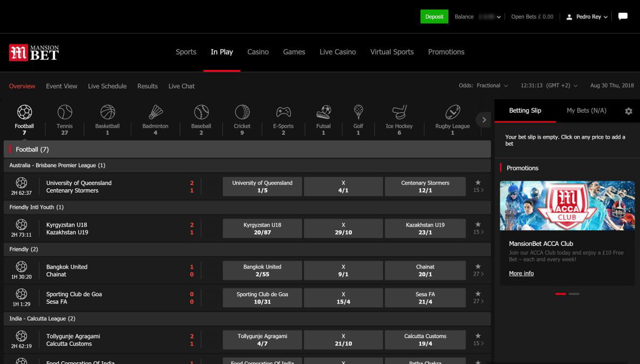The image size is (640, 364).
Task: Open the Promotions main menu
Action: pos(446,52)
